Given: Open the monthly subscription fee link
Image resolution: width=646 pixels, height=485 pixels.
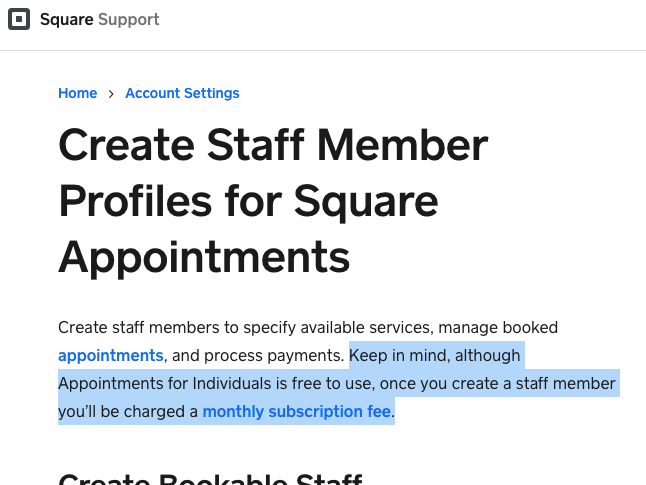Looking at the screenshot, I should (x=297, y=411).
